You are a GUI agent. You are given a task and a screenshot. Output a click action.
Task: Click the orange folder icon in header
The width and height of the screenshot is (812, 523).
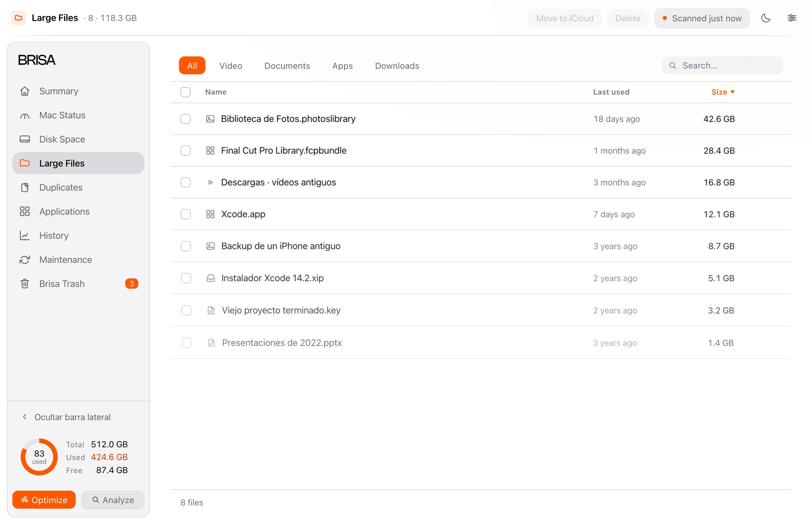click(x=19, y=18)
